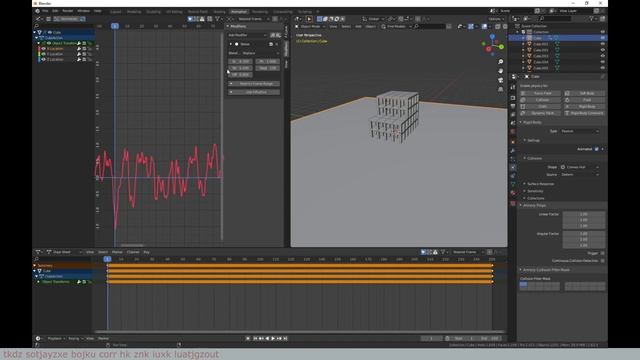Click the outliner filter funnel icon
Image resolution: width=640 pixels, height=360 pixels.
click(x=591, y=18)
